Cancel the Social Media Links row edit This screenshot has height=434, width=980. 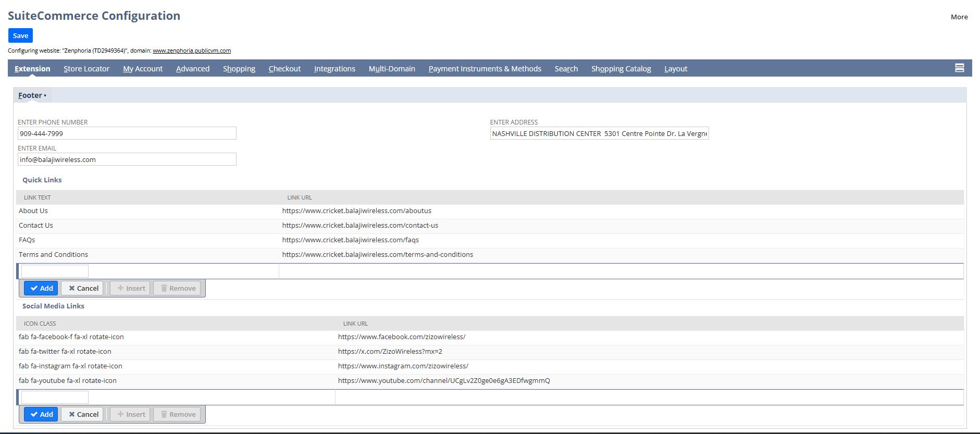pos(83,414)
